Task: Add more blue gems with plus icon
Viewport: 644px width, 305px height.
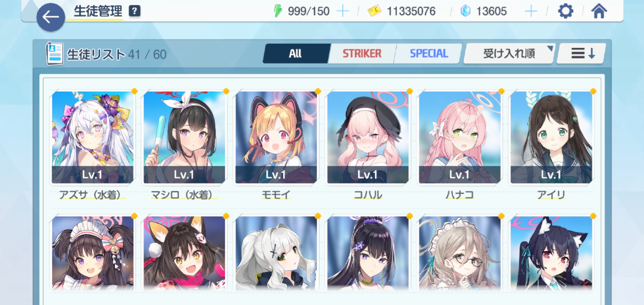Action: pyautogui.click(x=531, y=11)
